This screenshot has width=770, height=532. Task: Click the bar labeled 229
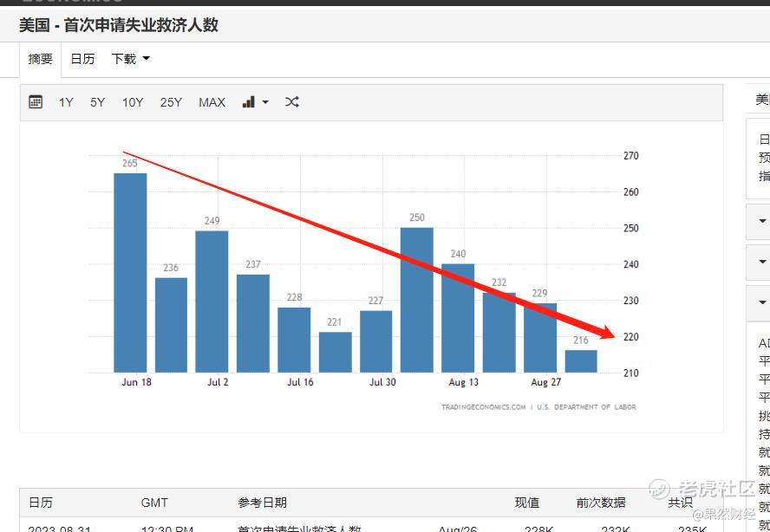click(x=540, y=338)
